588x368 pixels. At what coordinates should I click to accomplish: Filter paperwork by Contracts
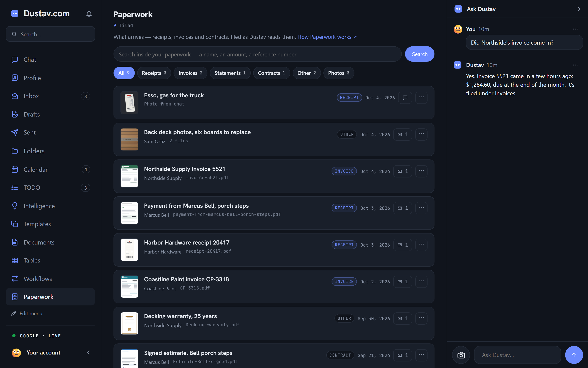(271, 73)
